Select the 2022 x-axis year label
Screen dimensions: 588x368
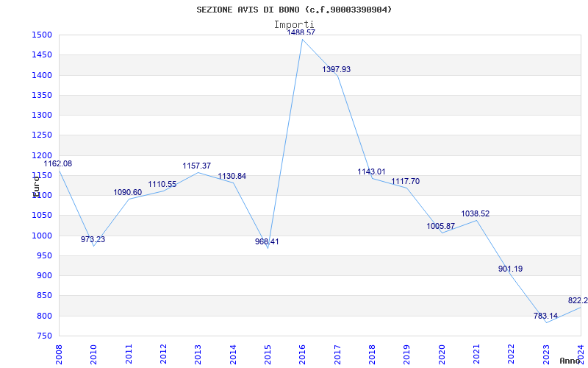(x=511, y=355)
